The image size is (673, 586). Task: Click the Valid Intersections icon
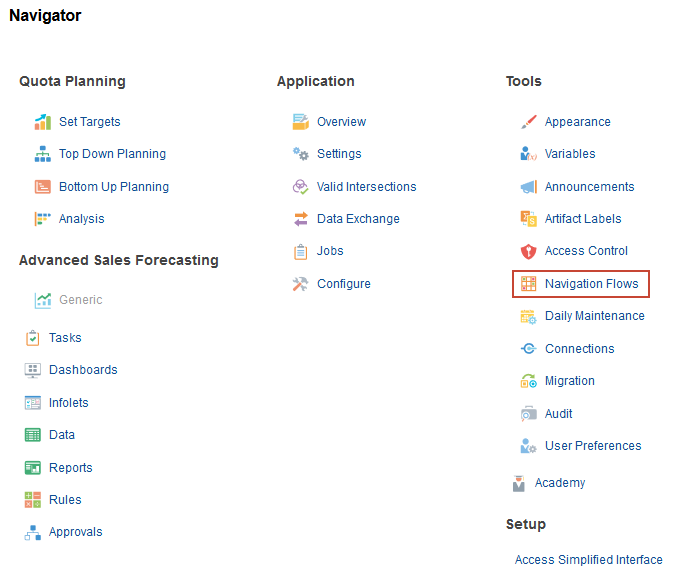coord(300,187)
